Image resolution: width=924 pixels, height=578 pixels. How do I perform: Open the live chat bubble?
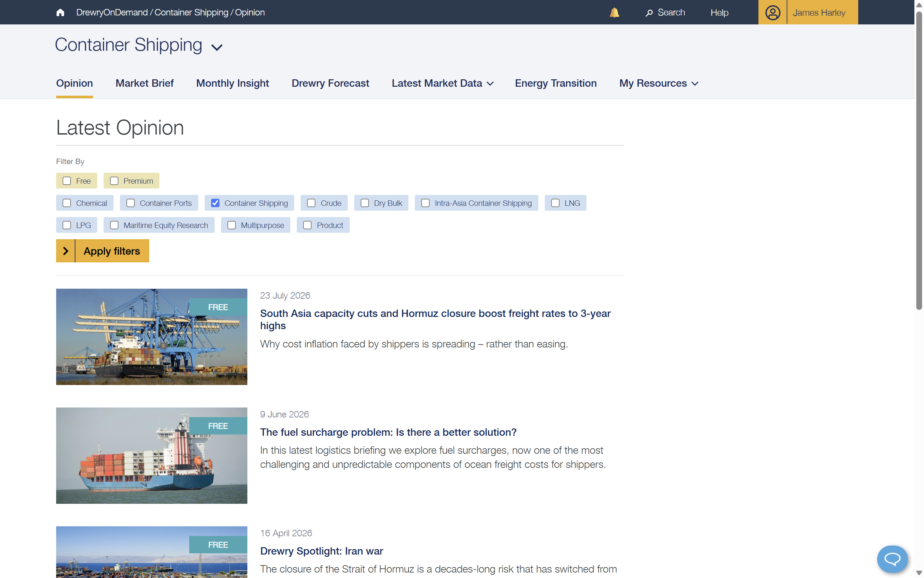tap(892, 559)
